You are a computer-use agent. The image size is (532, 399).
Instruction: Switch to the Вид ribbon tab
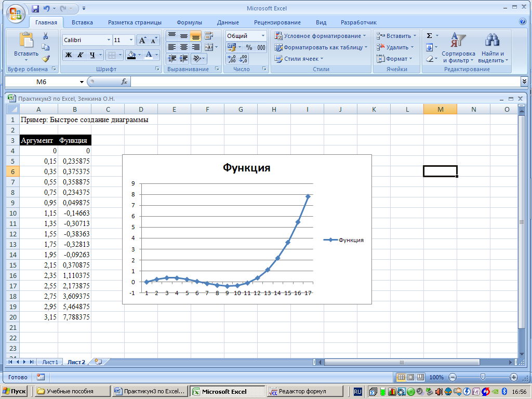click(321, 22)
